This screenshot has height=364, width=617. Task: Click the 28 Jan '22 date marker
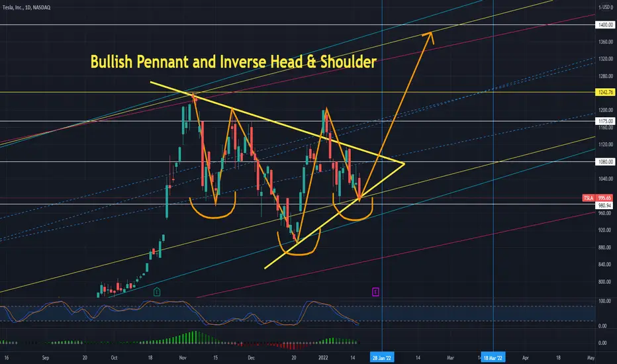coord(382,357)
